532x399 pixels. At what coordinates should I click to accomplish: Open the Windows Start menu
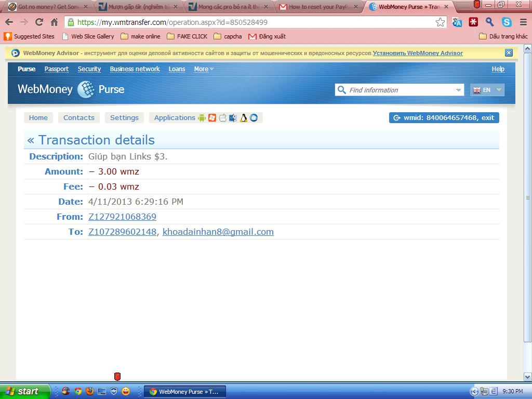tap(24, 391)
